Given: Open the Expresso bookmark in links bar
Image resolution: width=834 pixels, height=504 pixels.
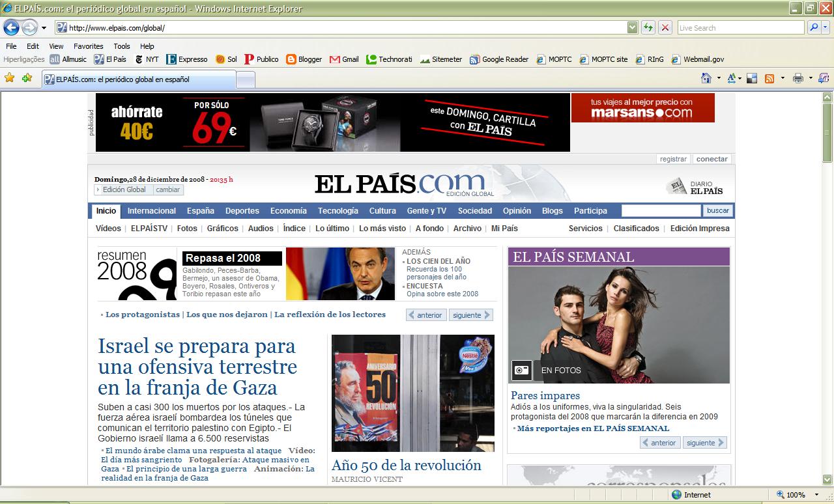Looking at the screenshot, I should click(187, 59).
